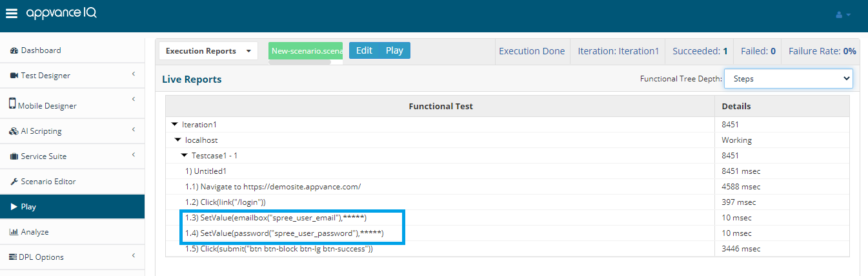Collapse the localhost tree node

point(178,140)
